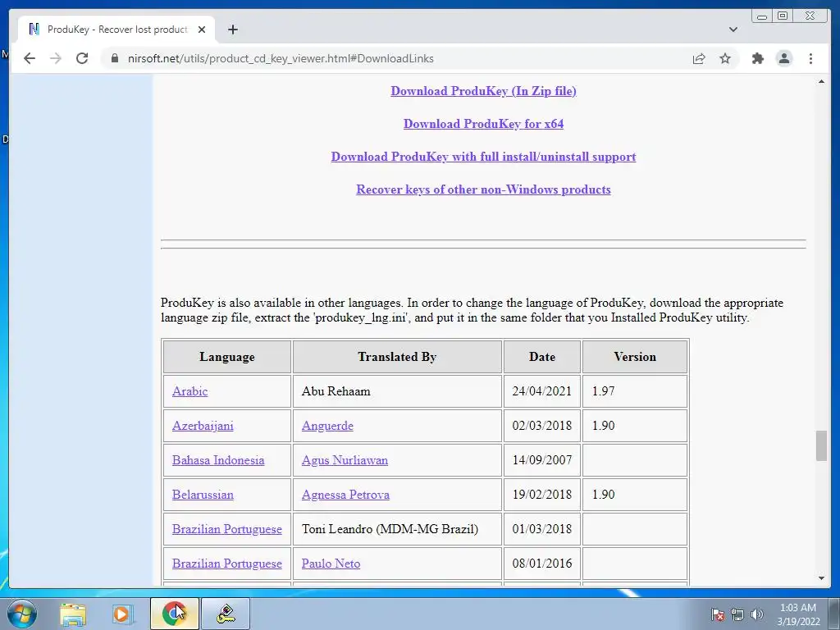The height and width of the screenshot is (630, 840).
Task: Select version 1.90 in Azerbaijani row
Action: tap(603, 426)
